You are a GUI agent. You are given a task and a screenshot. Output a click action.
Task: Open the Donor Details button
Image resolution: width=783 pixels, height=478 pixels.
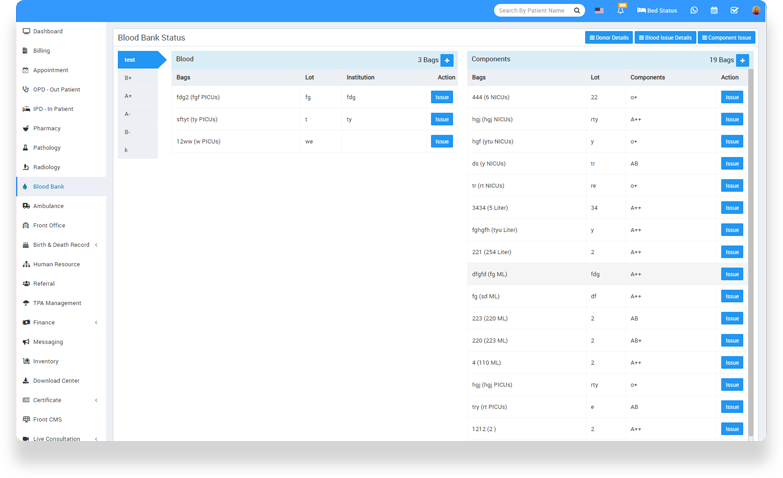[608, 38]
